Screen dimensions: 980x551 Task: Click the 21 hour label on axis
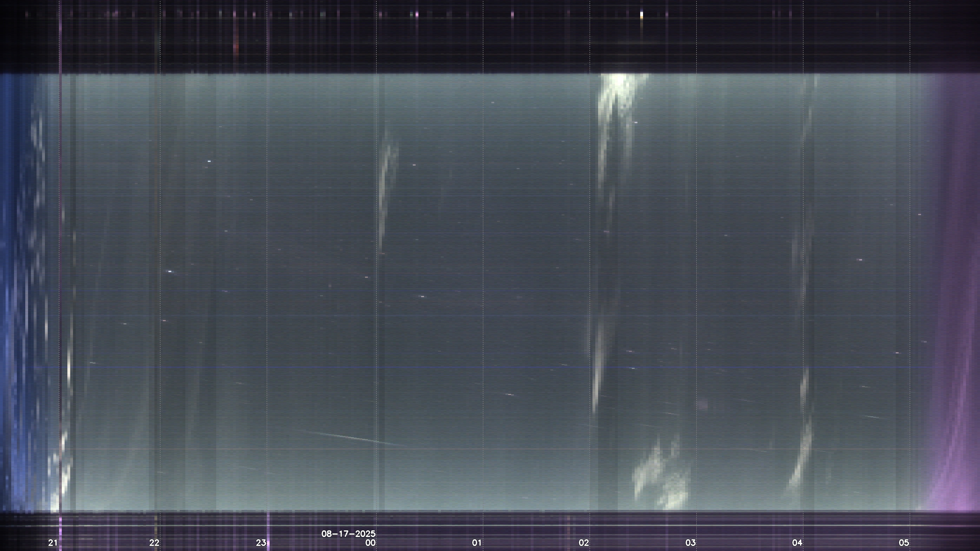coord(53,543)
